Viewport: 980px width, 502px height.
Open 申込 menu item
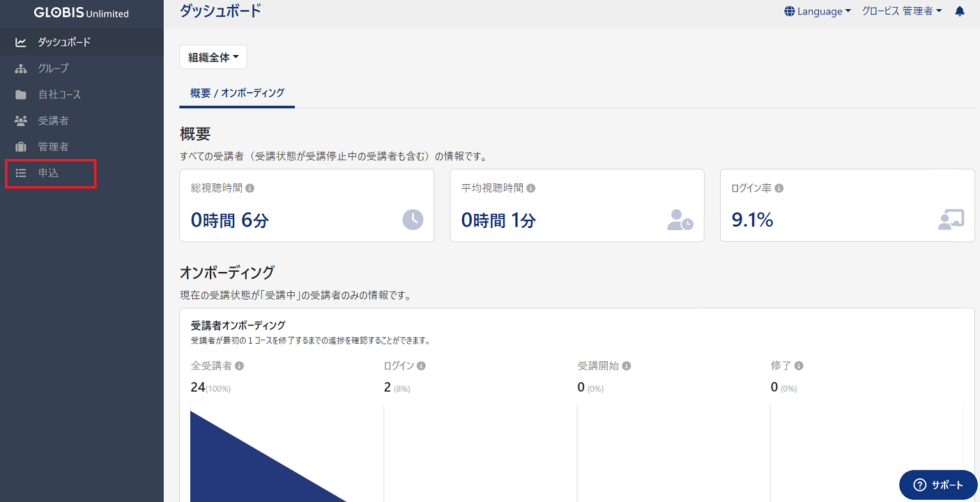(x=82, y=173)
